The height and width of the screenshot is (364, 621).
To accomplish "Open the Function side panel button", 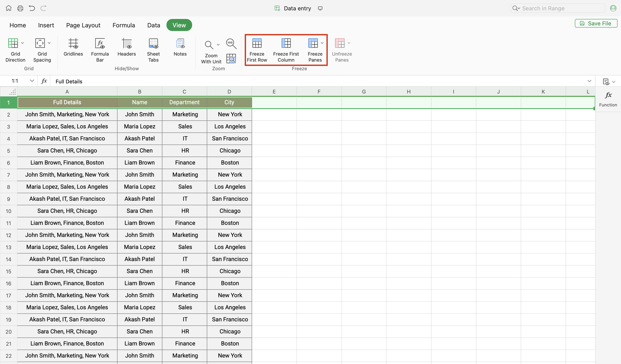I will [608, 99].
